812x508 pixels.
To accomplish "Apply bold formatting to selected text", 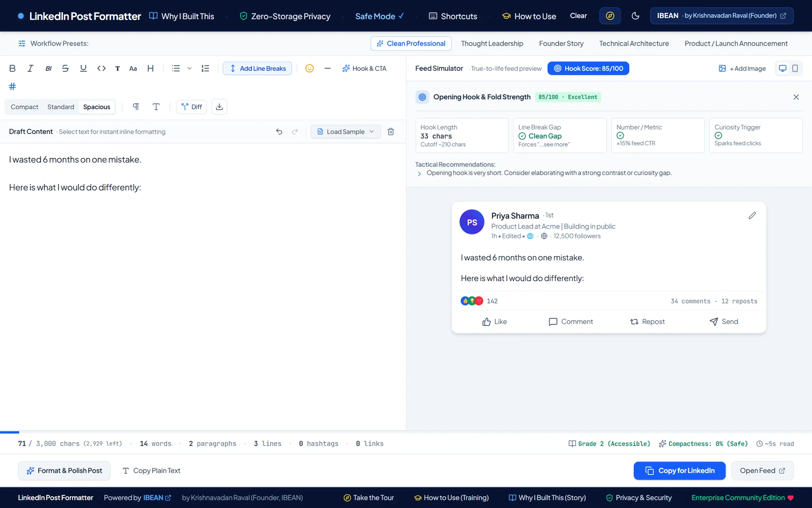I will coord(13,69).
